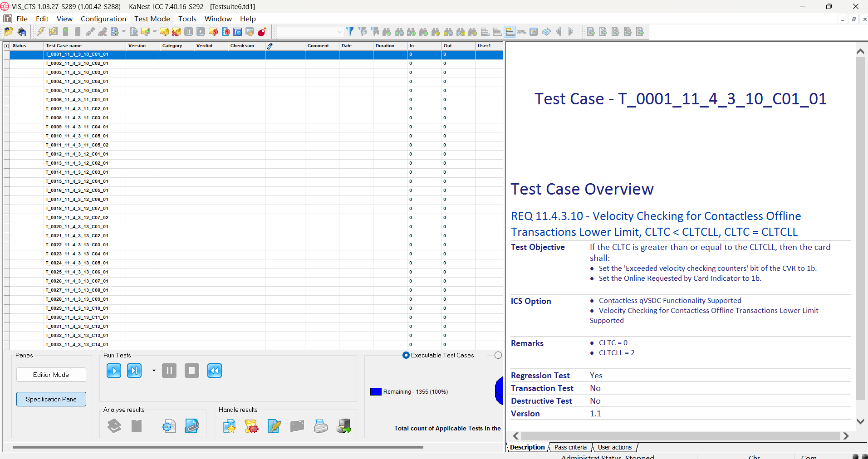The image size is (868, 459).
Task: Open the run options dropdown arrow in Run Tests
Action: [x=154, y=371]
